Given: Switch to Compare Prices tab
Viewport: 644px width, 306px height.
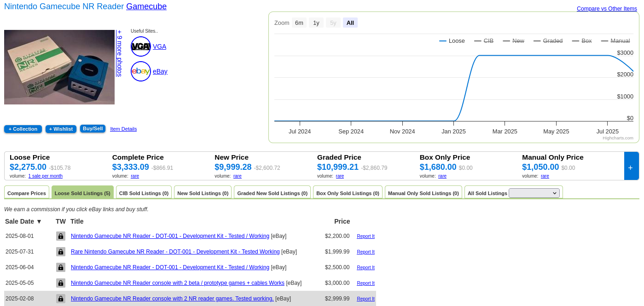Looking at the screenshot, I should point(27,193).
